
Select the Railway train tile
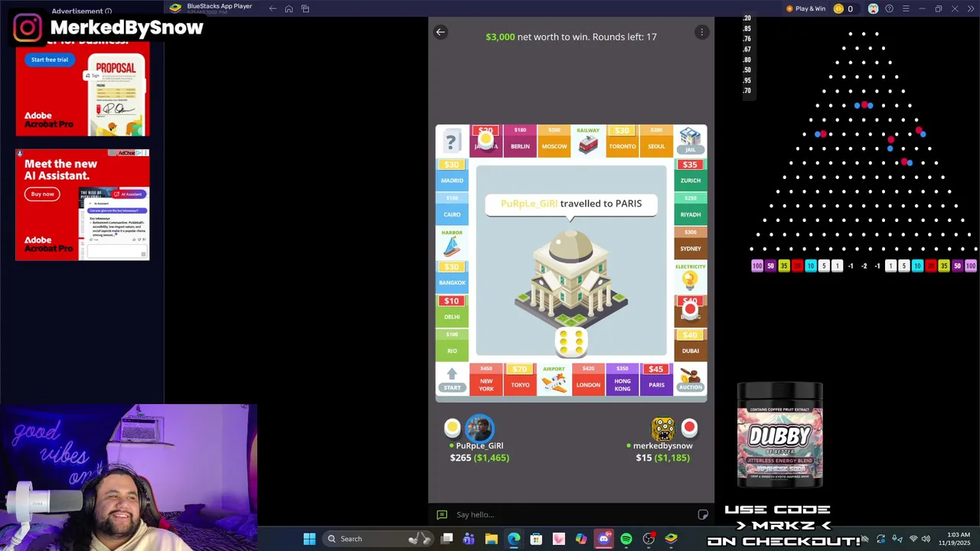point(588,141)
